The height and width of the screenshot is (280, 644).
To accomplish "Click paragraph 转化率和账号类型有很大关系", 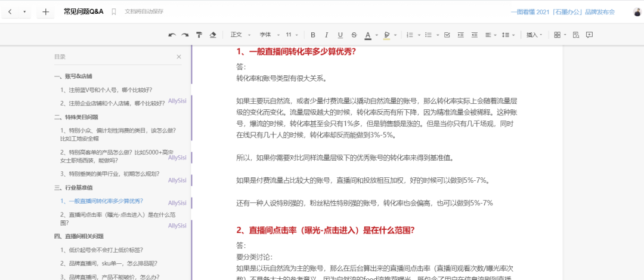I will click(281, 78).
